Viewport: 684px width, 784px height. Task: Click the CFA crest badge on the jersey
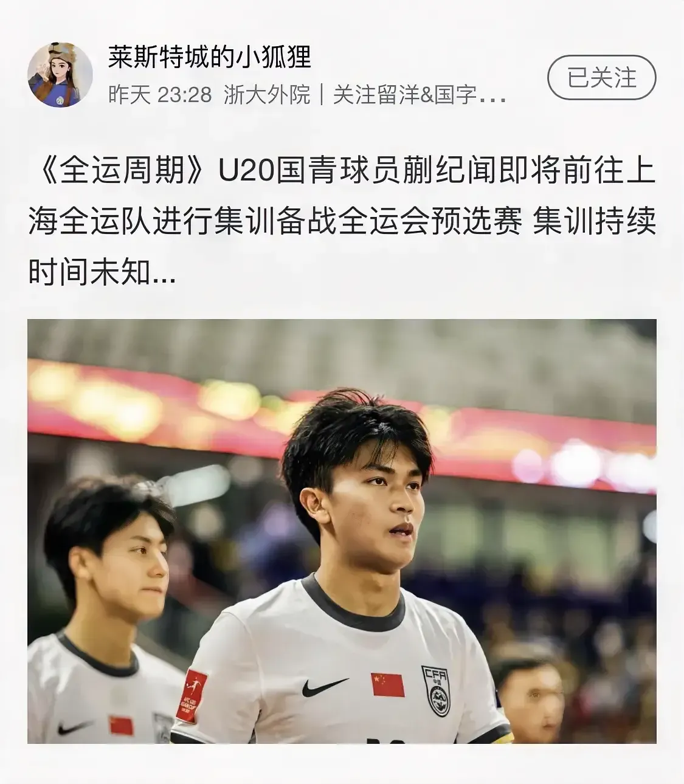[x=437, y=690]
